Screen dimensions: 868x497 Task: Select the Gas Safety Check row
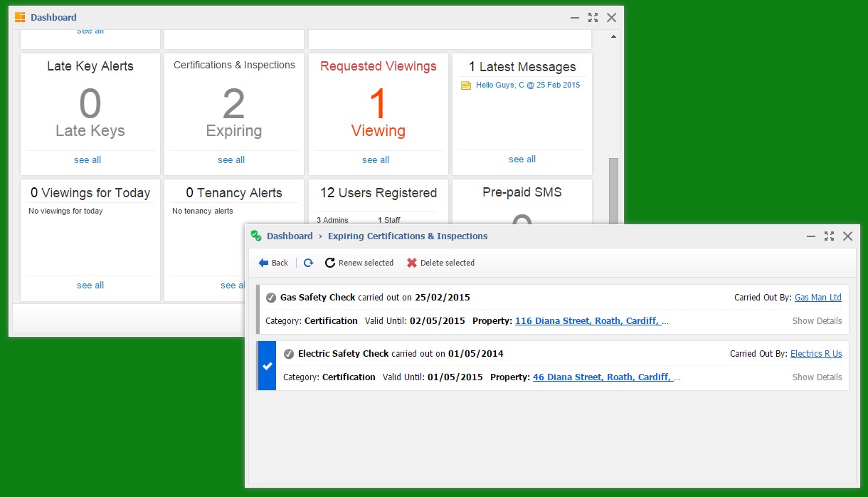tap(259, 310)
